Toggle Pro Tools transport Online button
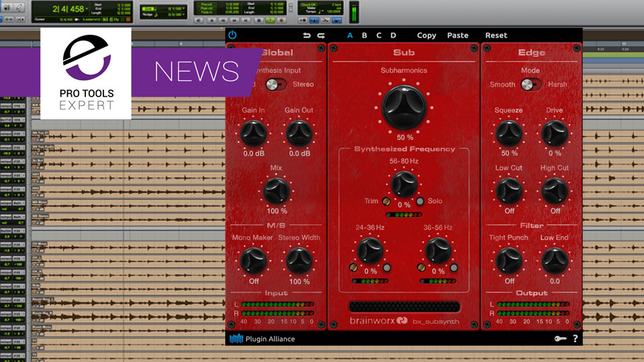Viewport: 644px width, 362px height. pos(199,19)
